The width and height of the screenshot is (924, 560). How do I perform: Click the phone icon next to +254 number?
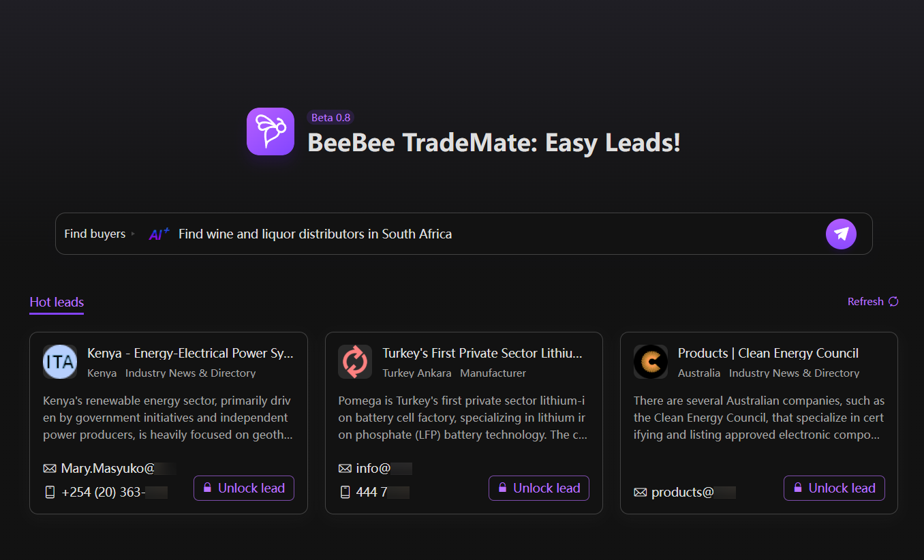(x=50, y=492)
